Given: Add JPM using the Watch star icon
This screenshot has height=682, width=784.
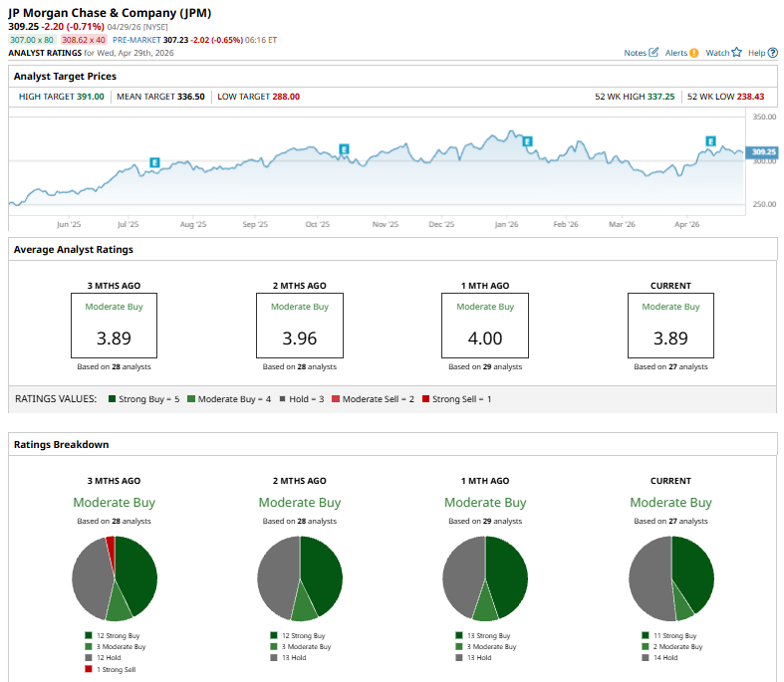Looking at the screenshot, I should click(737, 52).
